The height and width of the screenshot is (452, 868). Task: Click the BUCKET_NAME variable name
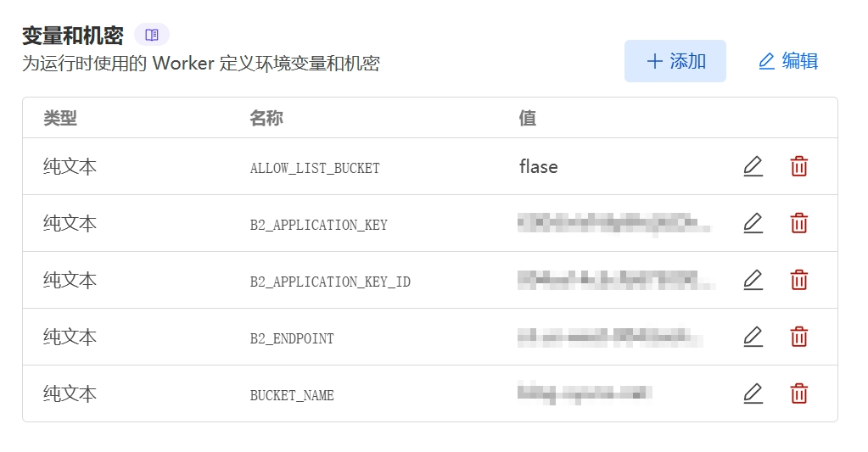(292, 395)
